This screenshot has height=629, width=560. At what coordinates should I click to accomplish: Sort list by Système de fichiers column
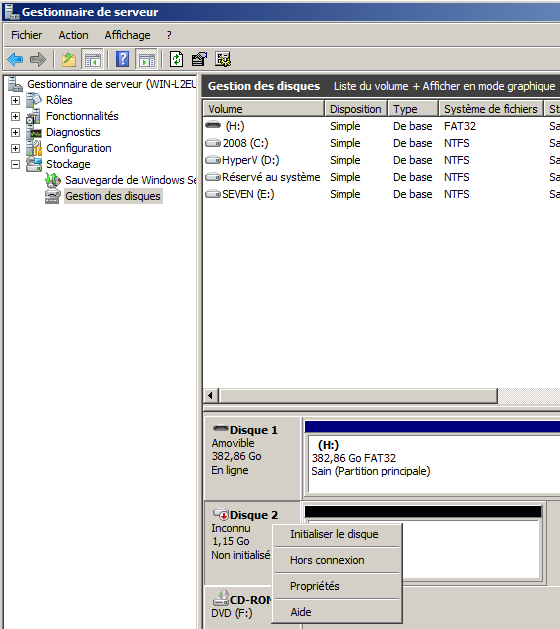tap(491, 109)
